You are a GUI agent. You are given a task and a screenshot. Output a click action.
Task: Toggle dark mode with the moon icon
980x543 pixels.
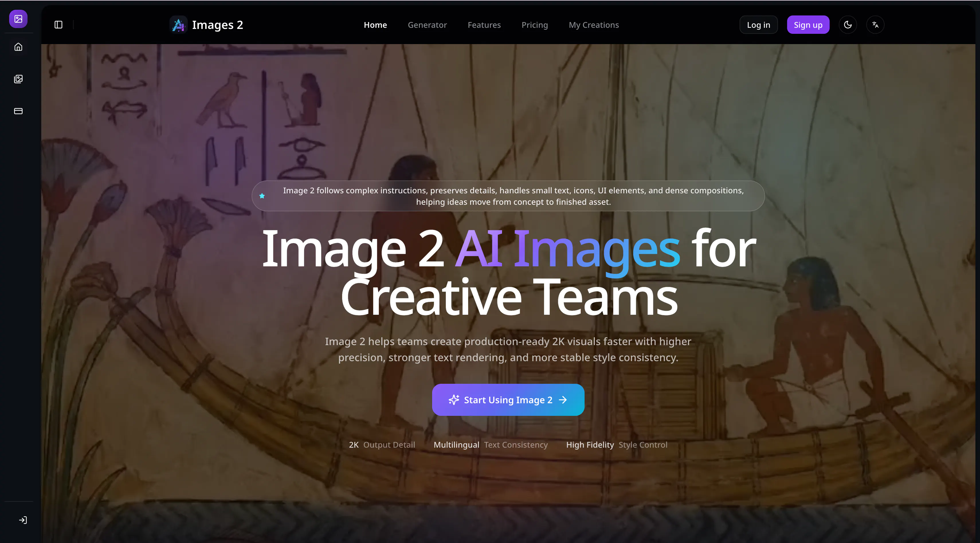click(x=848, y=25)
